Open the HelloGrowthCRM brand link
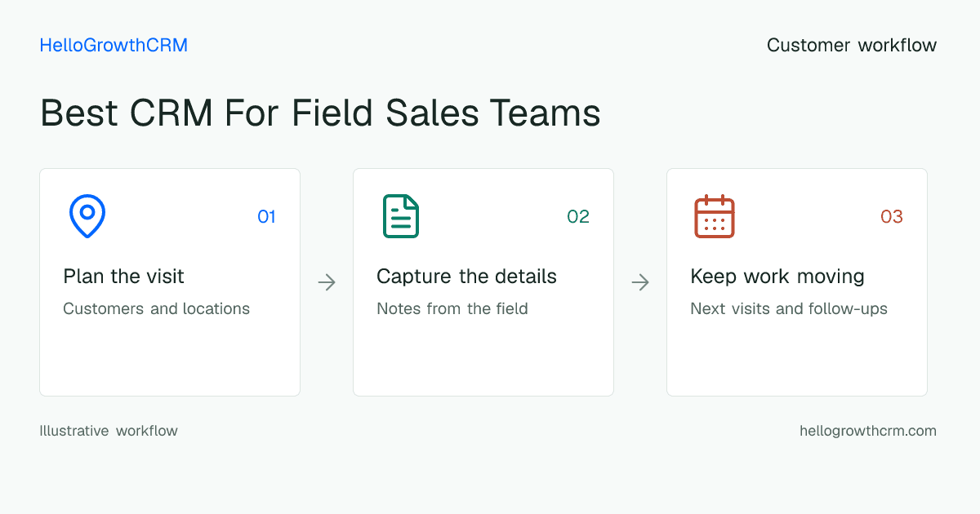Screen dimensions: 980x514 pyautogui.click(x=114, y=46)
